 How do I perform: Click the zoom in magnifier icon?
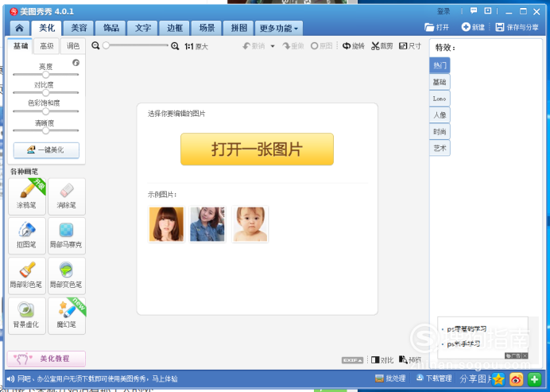click(175, 46)
